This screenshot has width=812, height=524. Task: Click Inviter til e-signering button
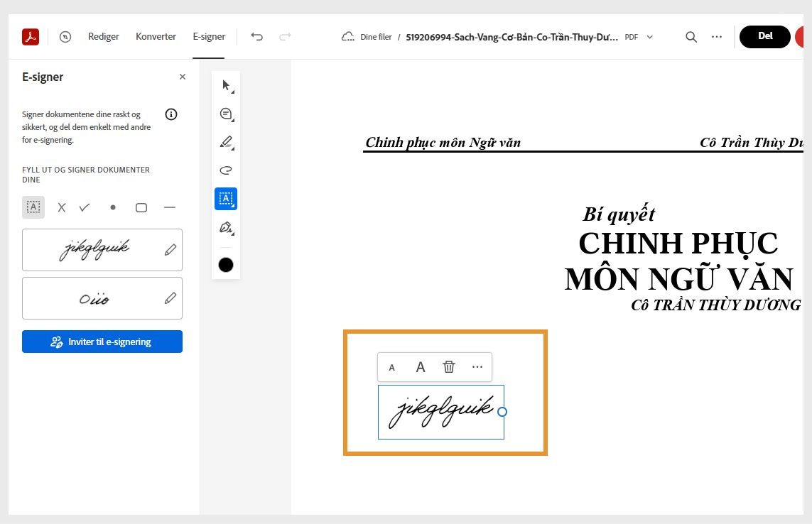(102, 342)
